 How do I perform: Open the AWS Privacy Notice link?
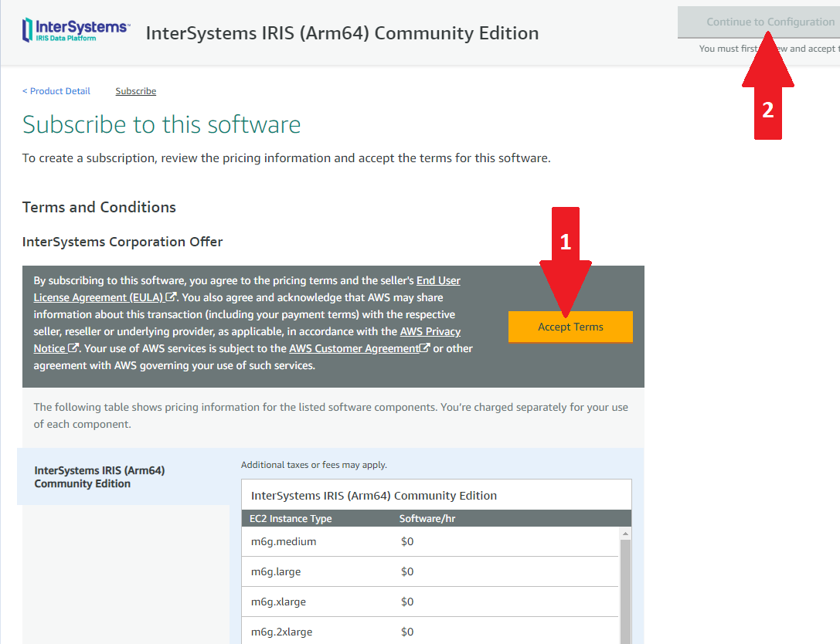247,340
